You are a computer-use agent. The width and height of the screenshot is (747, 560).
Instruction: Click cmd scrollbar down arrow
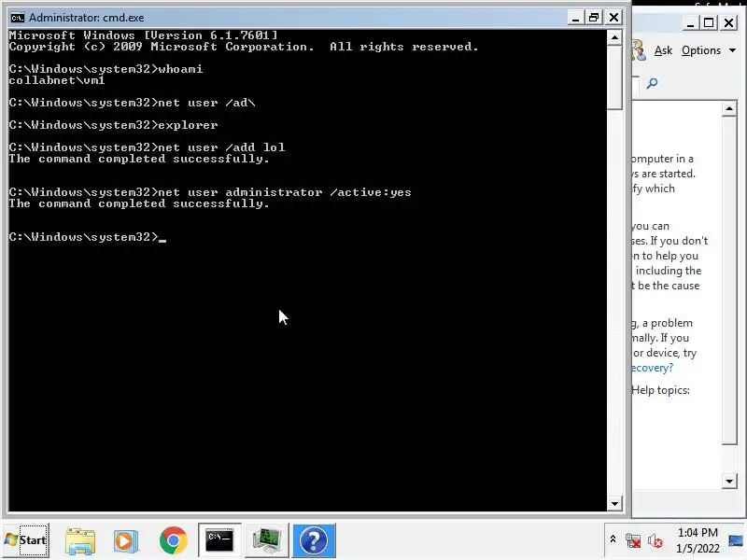click(614, 503)
